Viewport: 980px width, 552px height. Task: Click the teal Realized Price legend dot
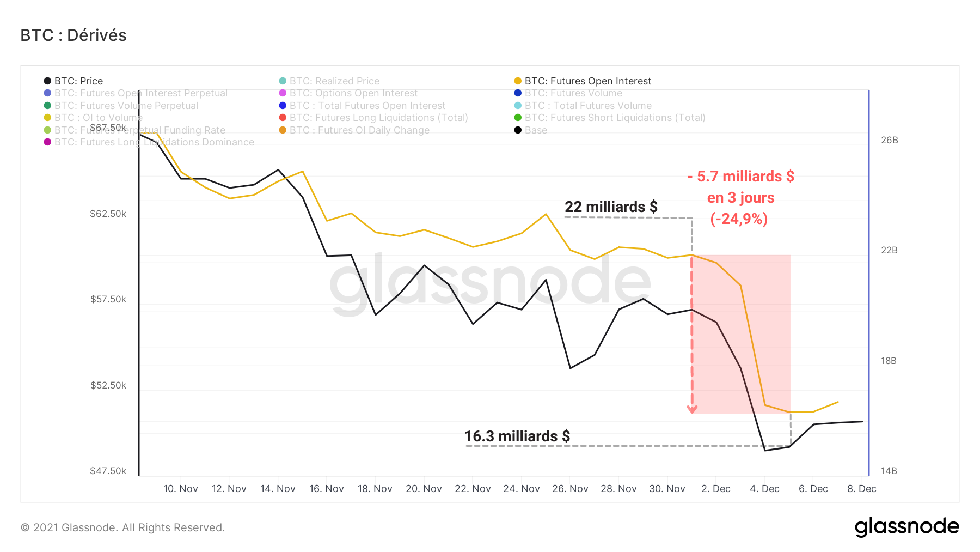point(283,81)
